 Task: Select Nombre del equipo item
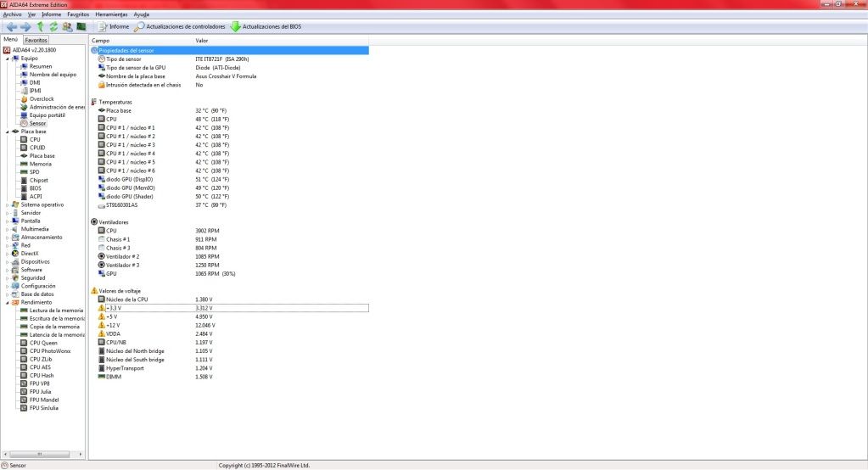[53, 74]
